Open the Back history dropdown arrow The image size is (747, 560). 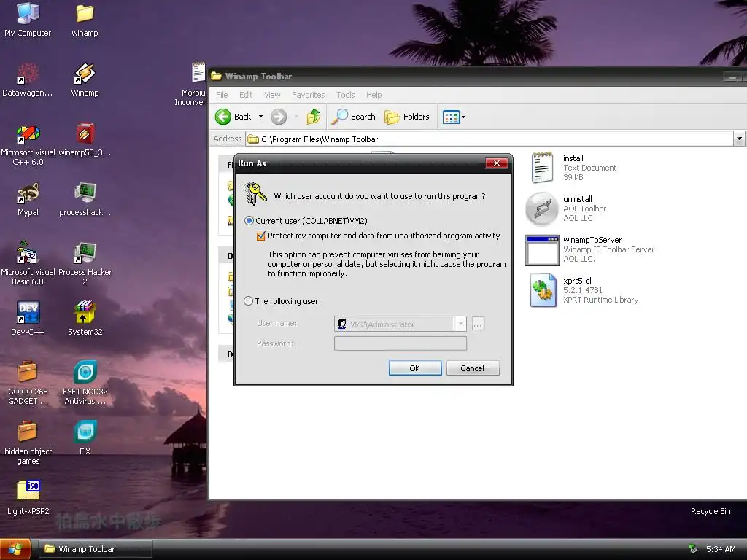(x=260, y=117)
